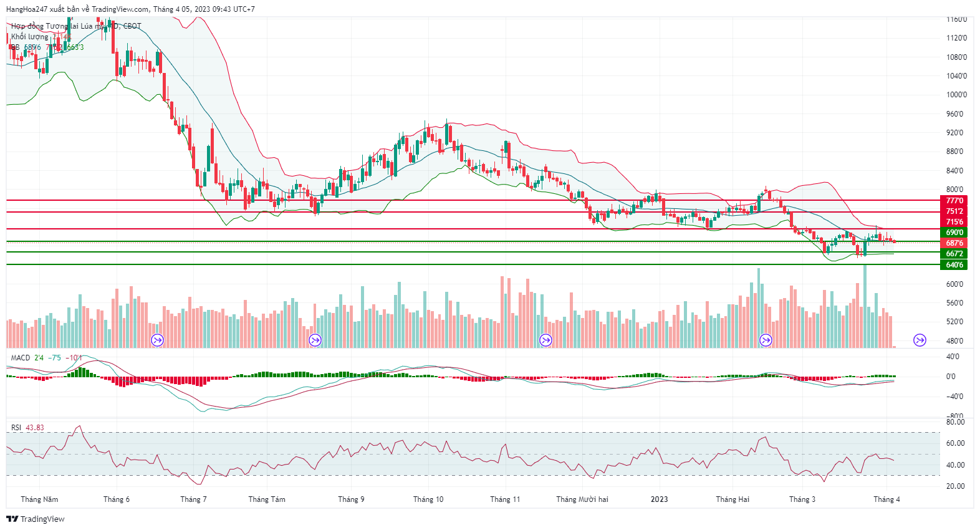Screen dimensions: 980x530
Task: Click the MACD indicator legend label
Action: (x=21, y=358)
